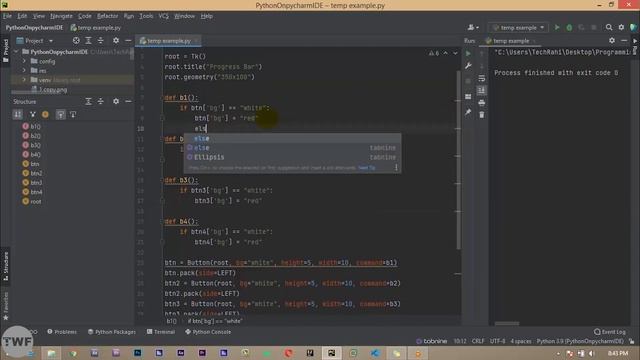640x360 pixels.
Task: Open IDE settings gear in top toolbar
Action: pyautogui.click(x=621, y=27)
